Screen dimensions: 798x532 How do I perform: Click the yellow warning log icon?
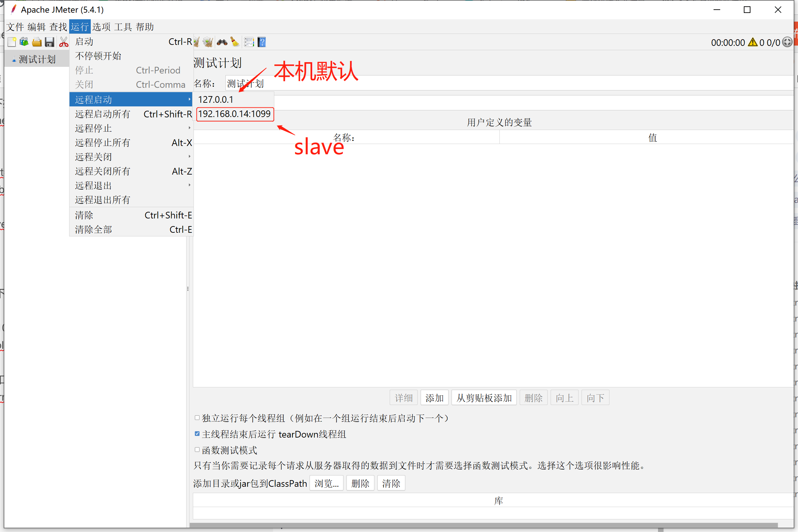(752, 43)
